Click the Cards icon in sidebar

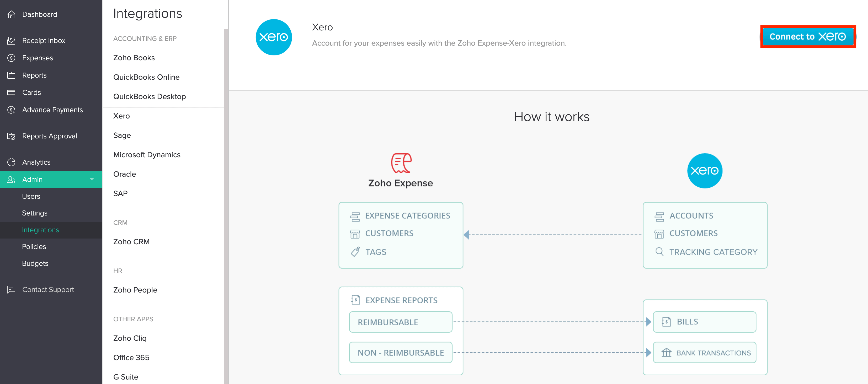(12, 92)
